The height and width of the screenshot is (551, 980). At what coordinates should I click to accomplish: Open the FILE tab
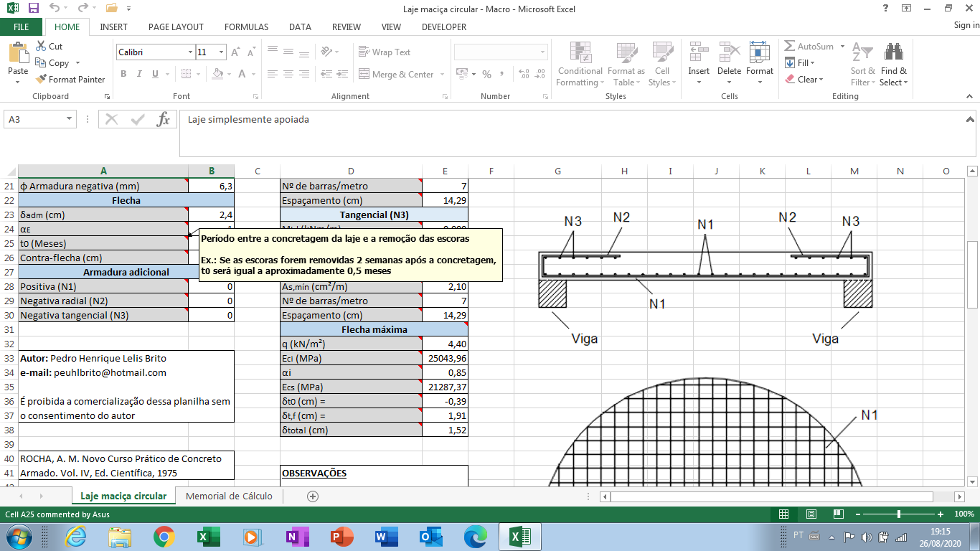(22, 27)
